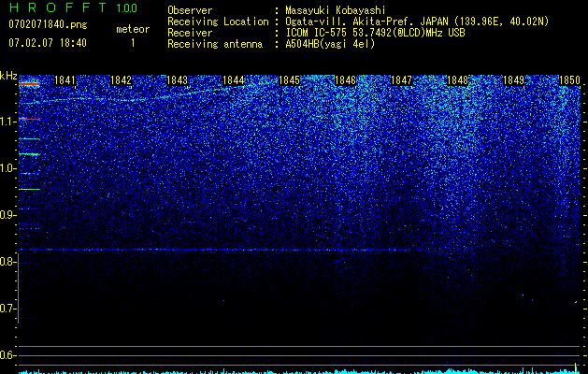Click the date stamp 07.02.07 18:40
The height and width of the screenshot is (374, 588).
[48, 43]
